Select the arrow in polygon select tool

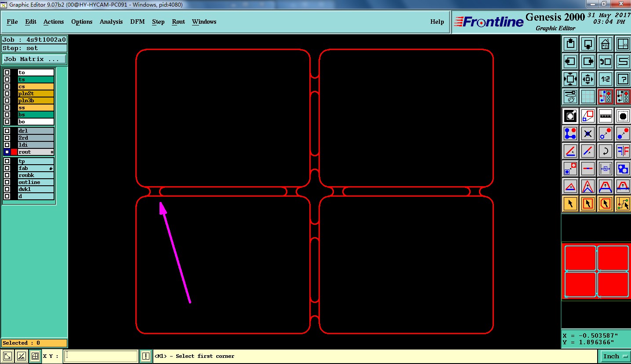606,204
